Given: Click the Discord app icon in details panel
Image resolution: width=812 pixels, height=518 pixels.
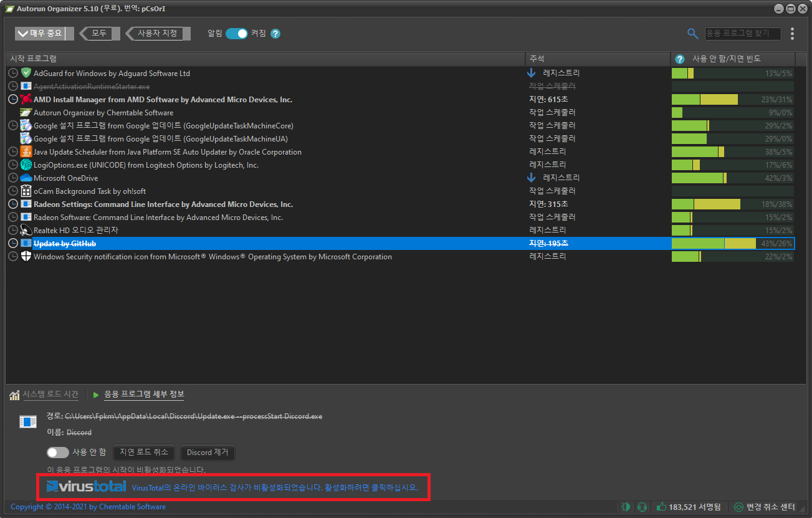Looking at the screenshot, I should click(28, 422).
